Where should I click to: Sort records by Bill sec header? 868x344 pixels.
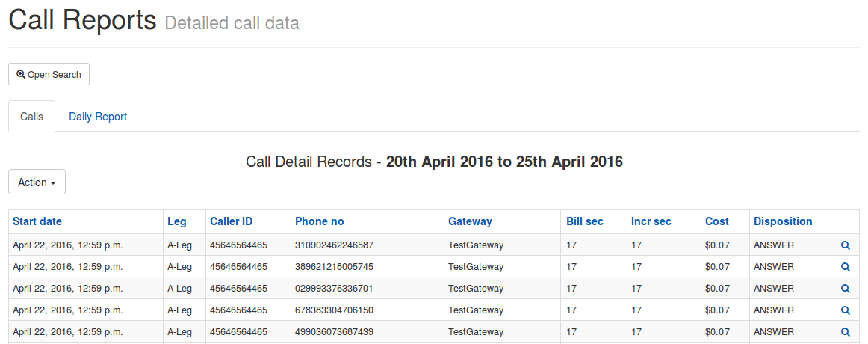click(585, 221)
